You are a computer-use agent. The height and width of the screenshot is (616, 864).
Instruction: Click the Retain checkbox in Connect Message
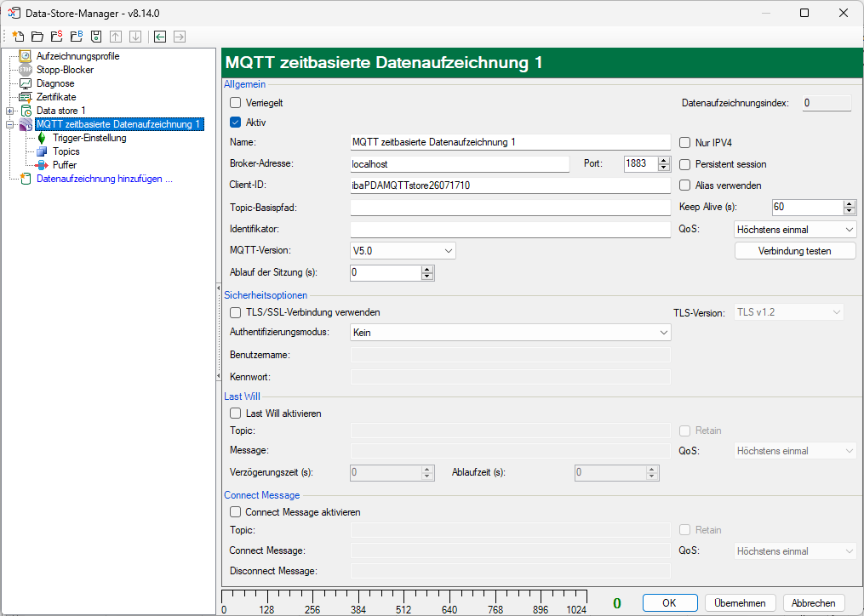685,529
